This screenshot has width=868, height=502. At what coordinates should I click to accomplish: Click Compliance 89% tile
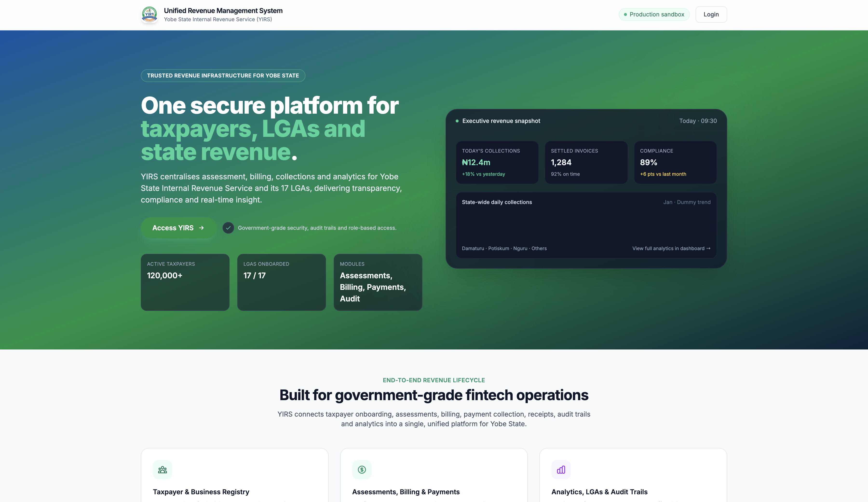[675, 162]
